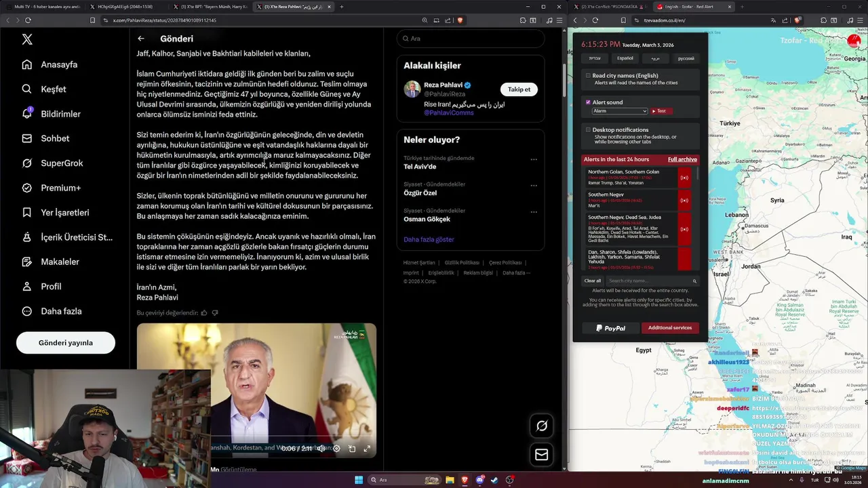Focus the Ara search field on X

point(471,39)
